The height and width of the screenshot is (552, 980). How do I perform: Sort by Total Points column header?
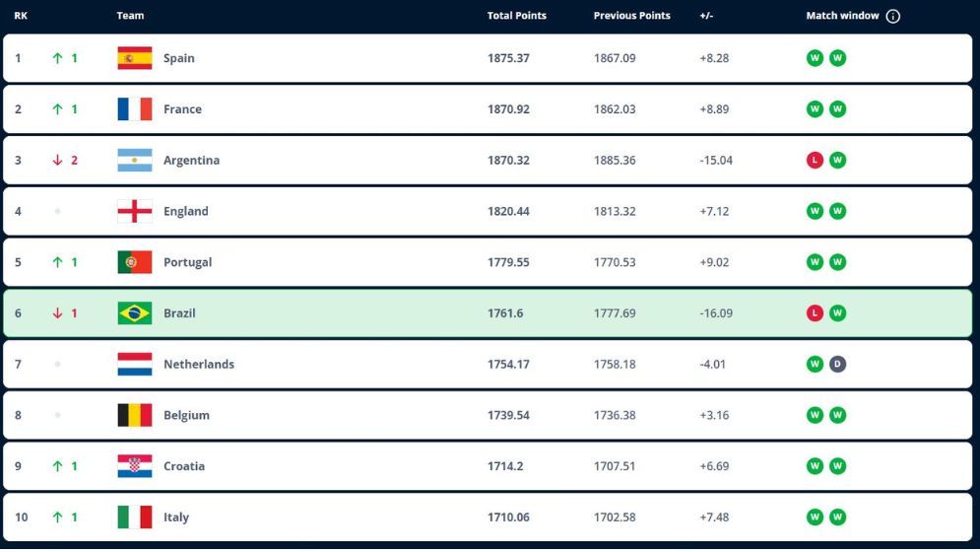(516, 16)
